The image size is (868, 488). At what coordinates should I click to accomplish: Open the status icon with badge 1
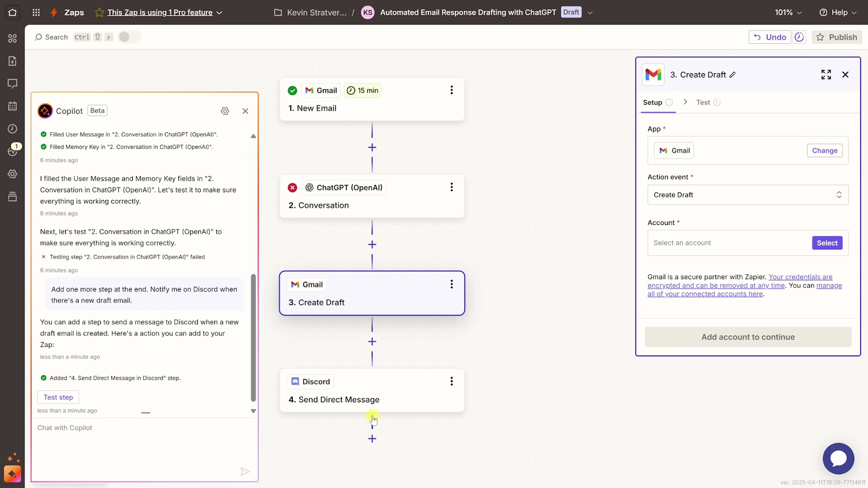pos(12,151)
